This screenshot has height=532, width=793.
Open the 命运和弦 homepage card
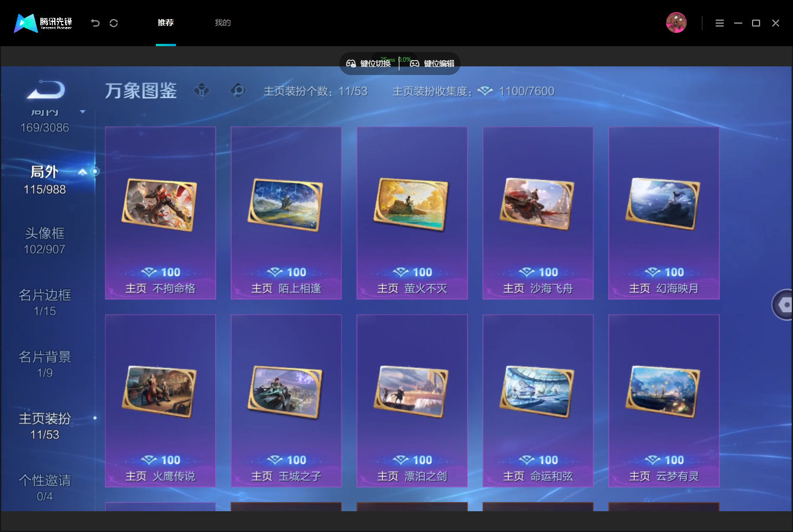click(538, 401)
